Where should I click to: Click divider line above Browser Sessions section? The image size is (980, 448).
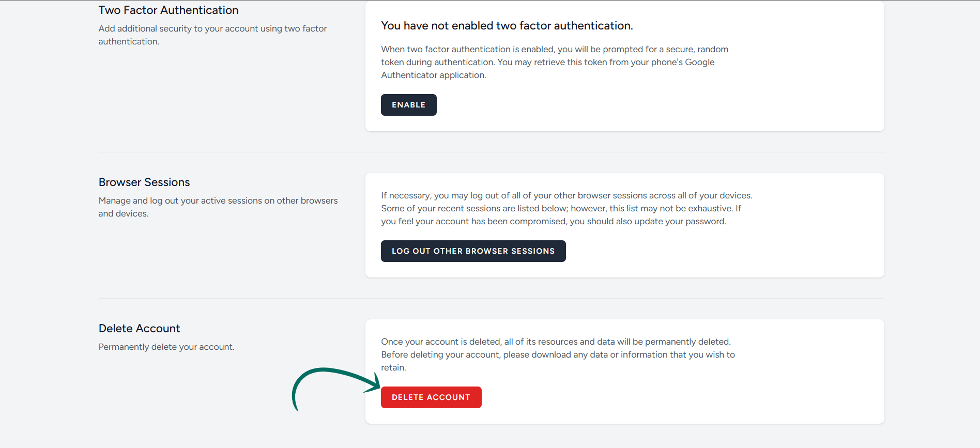click(x=491, y=152)
